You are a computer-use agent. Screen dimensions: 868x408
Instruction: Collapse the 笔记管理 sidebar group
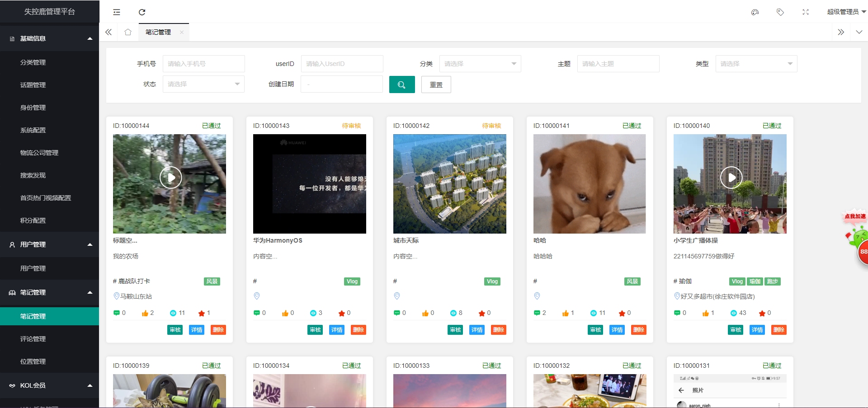50,292
